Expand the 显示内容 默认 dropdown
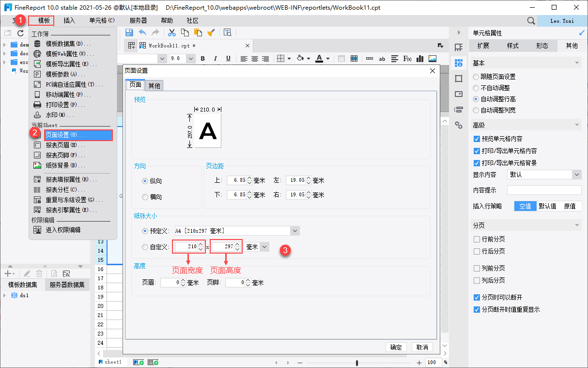Screen dimensions: 588x368 (576, 175)
